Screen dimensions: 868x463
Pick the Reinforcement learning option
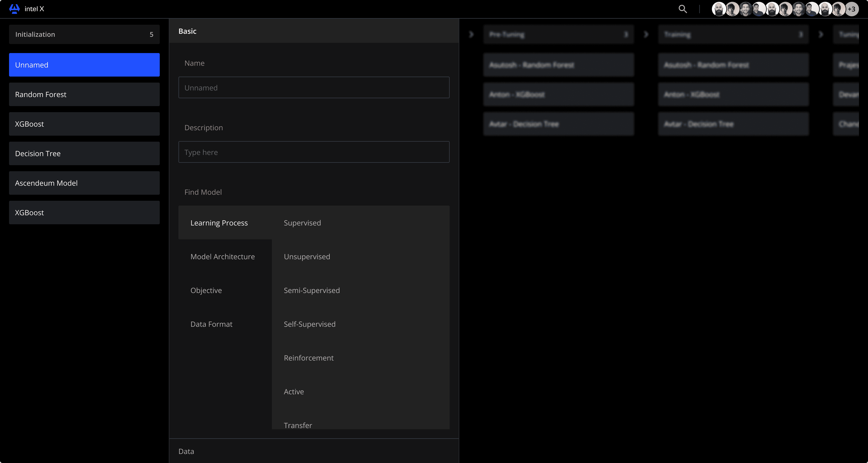point(308,357)
